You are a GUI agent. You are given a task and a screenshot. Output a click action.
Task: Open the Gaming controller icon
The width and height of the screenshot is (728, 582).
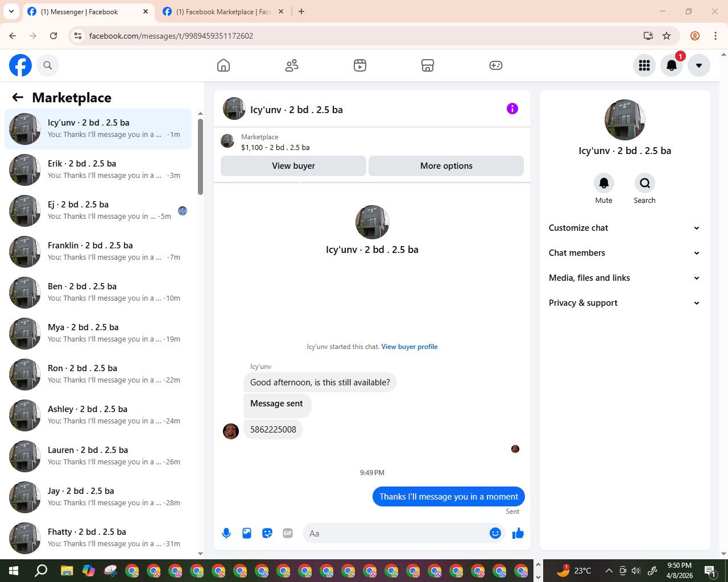tap(496, 65)
